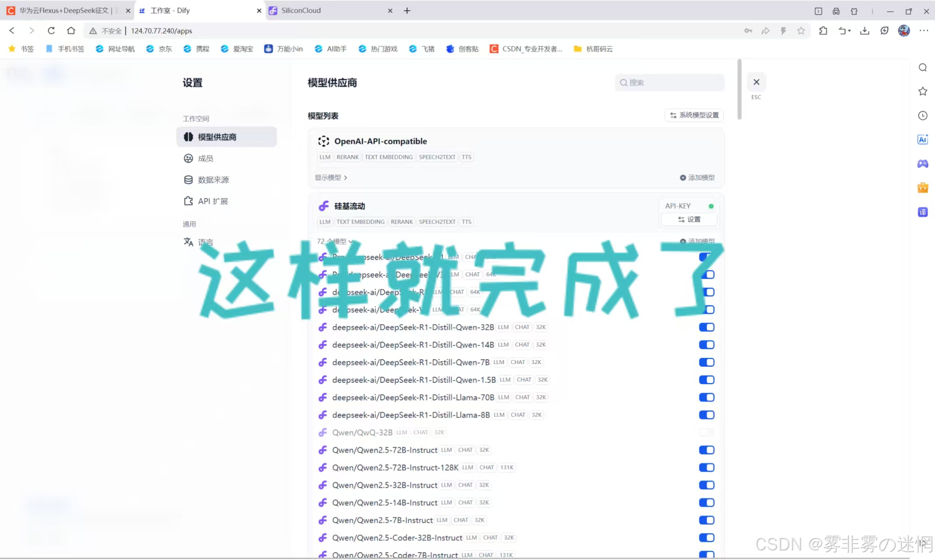Viewport: 935px width, 560px height.
Task: Open sidebar game controller icon
Action: (x=923, y=164)
